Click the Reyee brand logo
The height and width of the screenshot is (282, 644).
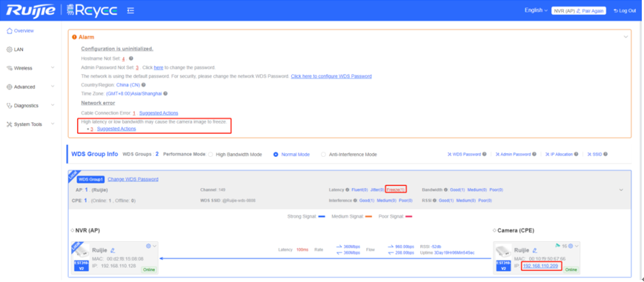[x=92, y=10]
